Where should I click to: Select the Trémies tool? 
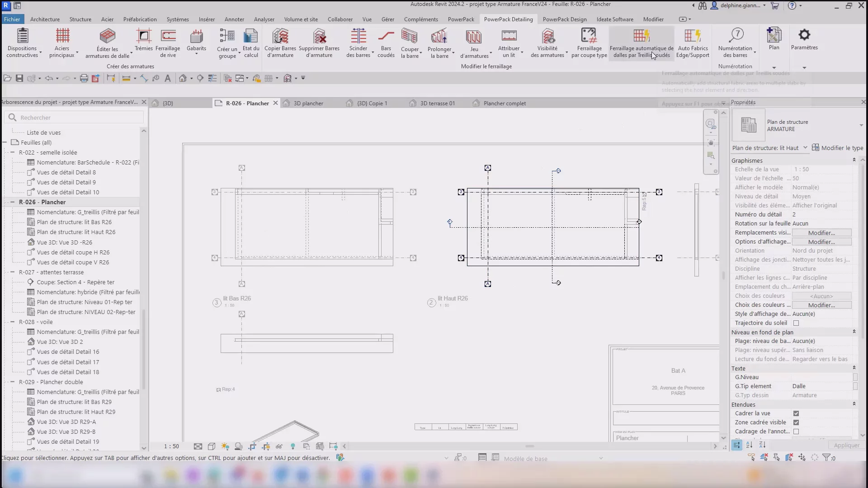tap(144, 40)
